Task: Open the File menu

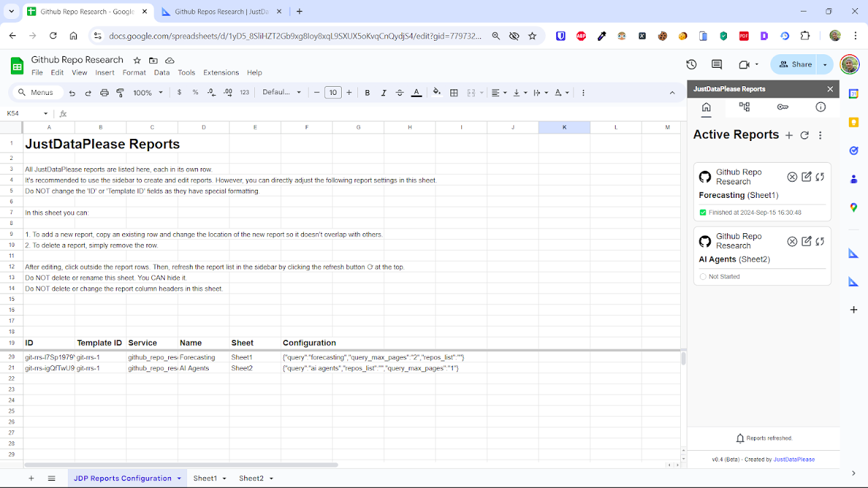Action: pyautogui.click(x=37, y=73)
